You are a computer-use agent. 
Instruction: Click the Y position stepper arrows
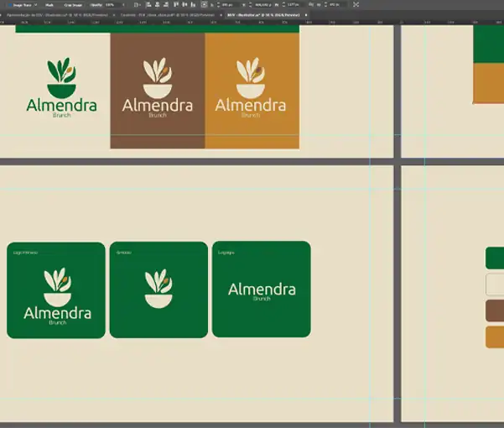(251, 5)
